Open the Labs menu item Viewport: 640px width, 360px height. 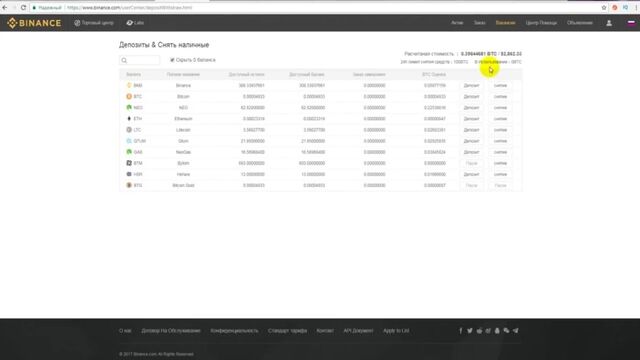(135, 23)
